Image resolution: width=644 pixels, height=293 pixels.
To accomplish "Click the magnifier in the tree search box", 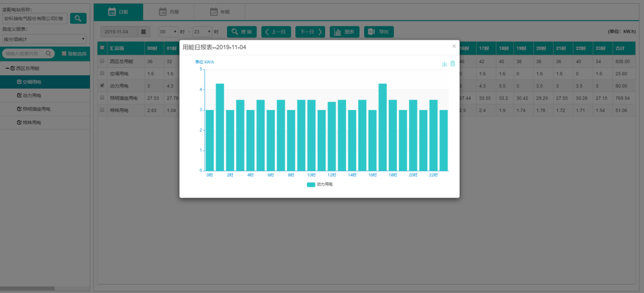I will (49, 53).
